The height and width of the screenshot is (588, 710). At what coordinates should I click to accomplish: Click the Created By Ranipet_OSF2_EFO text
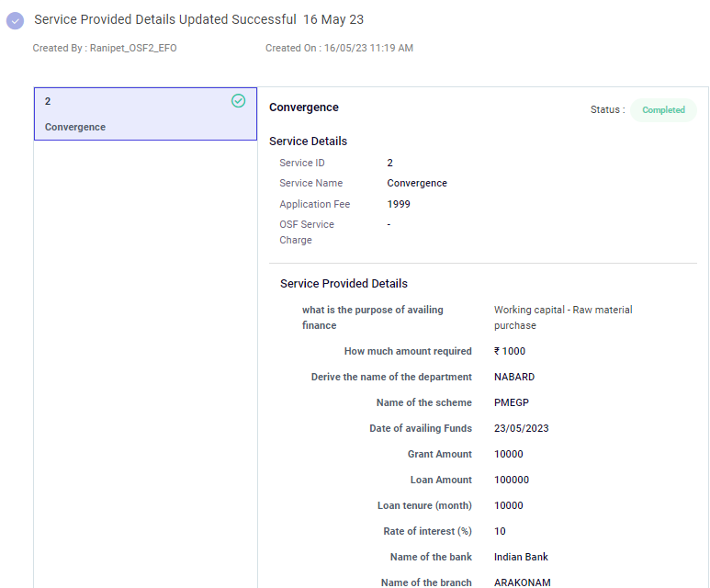(105, 48)
